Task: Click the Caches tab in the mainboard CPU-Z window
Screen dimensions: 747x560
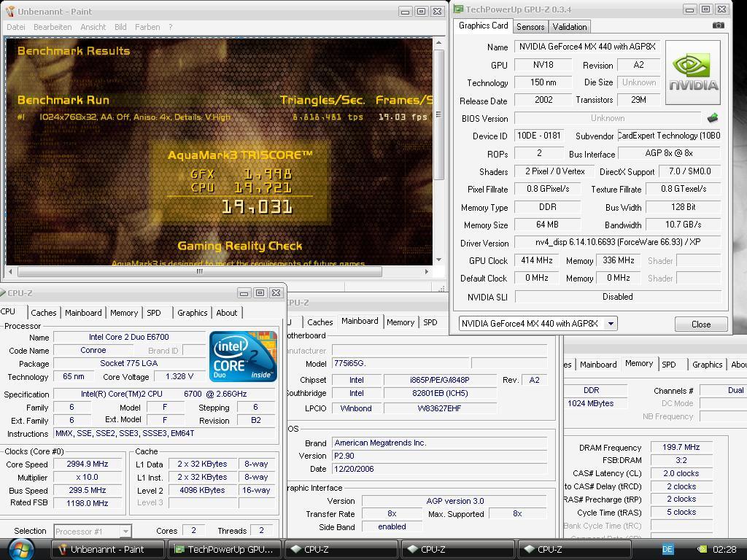Action: 320,322
